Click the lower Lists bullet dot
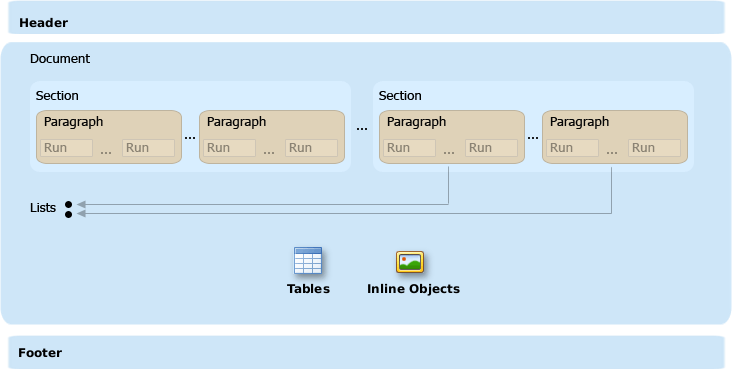 click(x=69, y=214)
